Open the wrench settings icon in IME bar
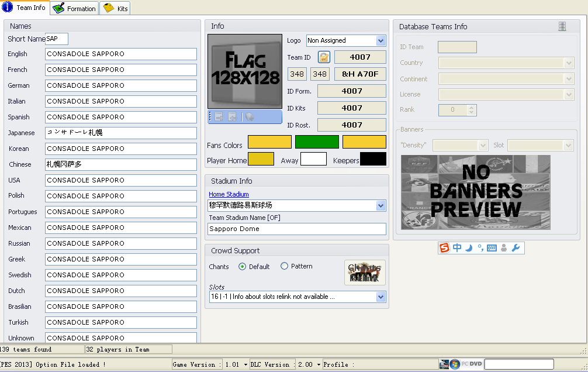Screen dimensions: 588x372 pyautogui.click(x=516, y=248)
